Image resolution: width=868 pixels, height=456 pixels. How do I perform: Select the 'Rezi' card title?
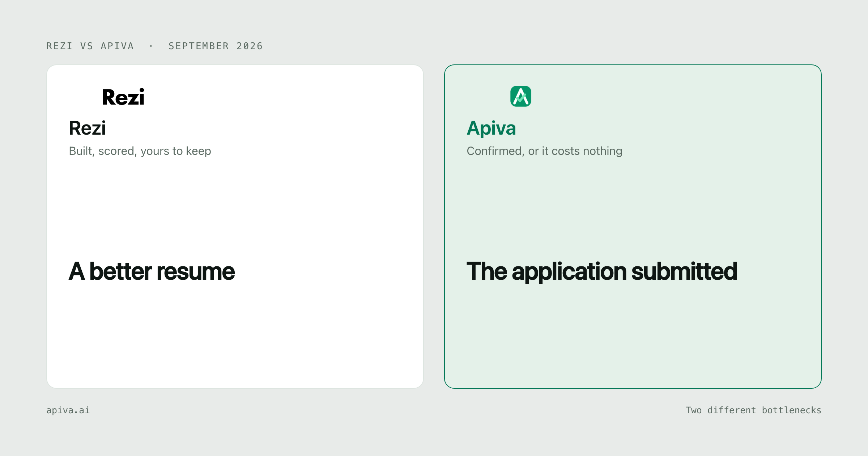(87, 128)
